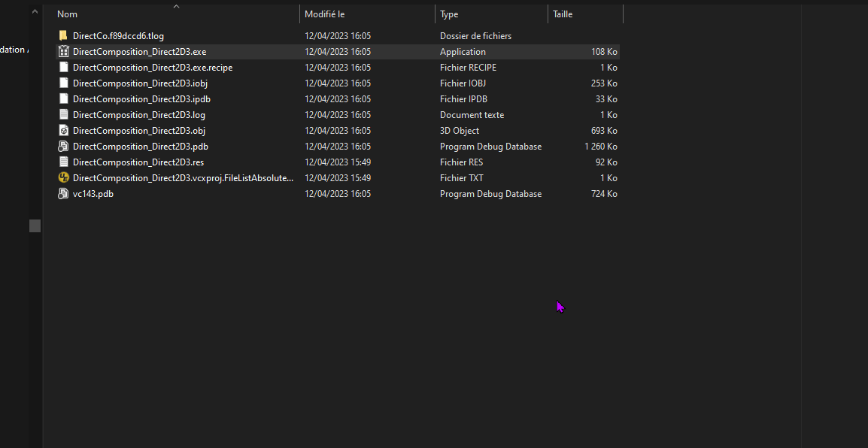Click the Document texte type cell
Screen dimensions: 868x448
click(472, 114)
